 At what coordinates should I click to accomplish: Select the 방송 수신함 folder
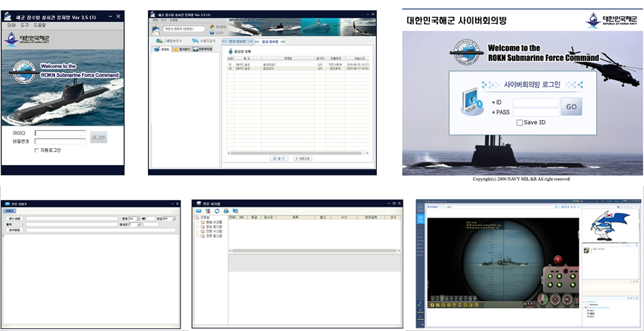pyautogui.click(x=211, y=222)
